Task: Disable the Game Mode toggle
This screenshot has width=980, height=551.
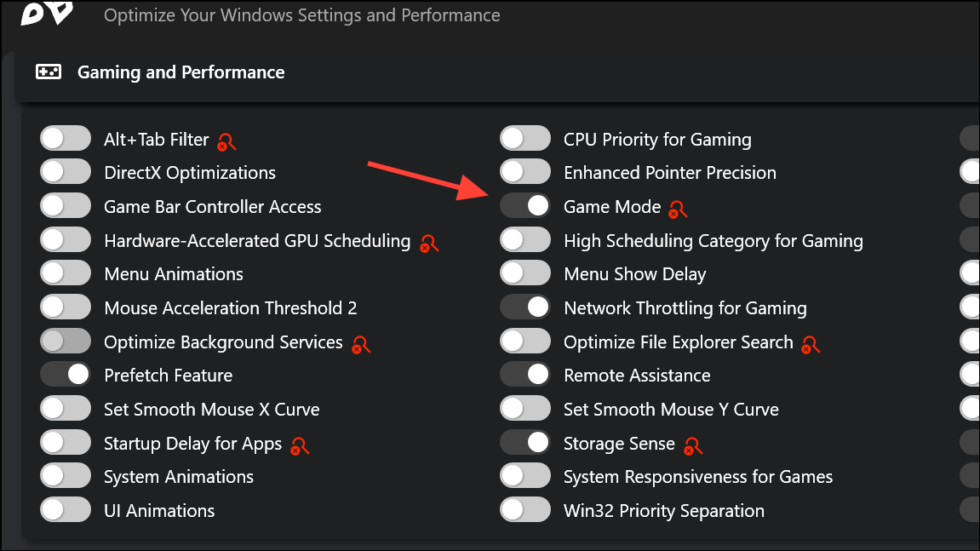Action: pyautogui.click(x=525, y=206)
